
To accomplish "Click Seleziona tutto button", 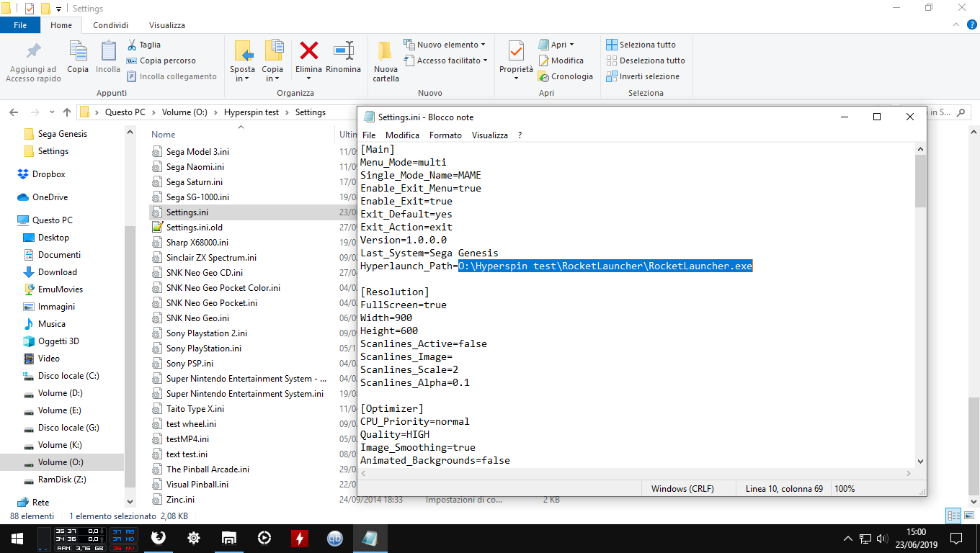I will [x=641, y=45].
